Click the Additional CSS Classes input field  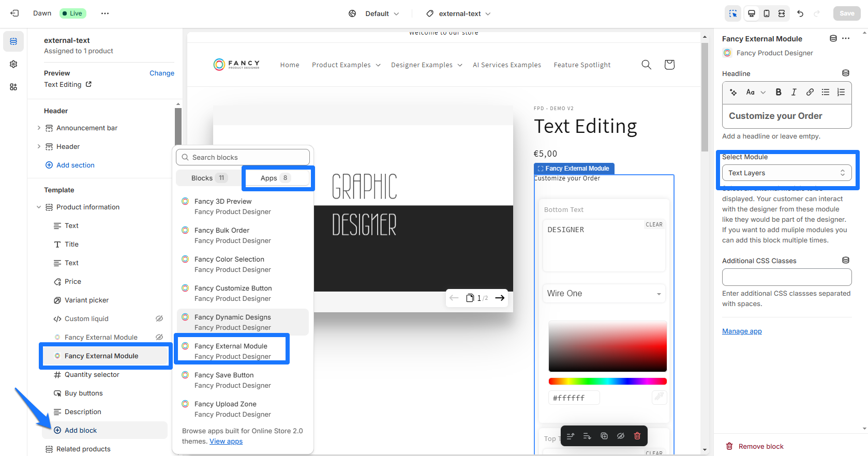(x=787, y=277)
